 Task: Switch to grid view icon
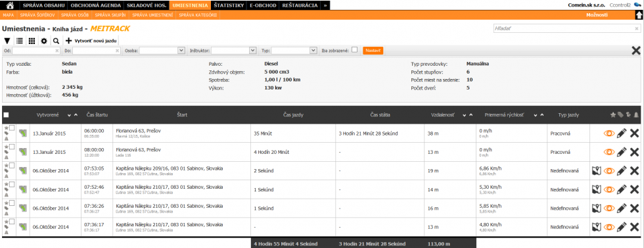[x=32, y=41]
